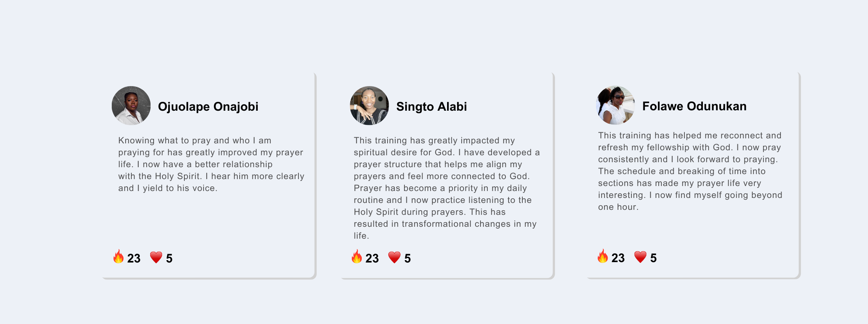Click the heart icon on Singto Alabi's card
Viewport: 868px width, 324px height.
click(x=394, y=257)
